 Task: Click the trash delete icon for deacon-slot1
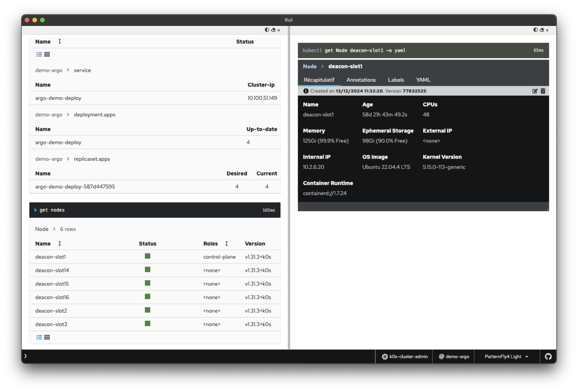click(543, 91)
